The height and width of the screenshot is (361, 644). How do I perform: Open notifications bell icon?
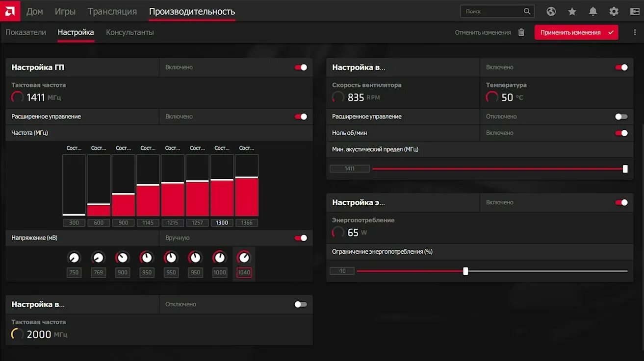(x=593, y=11)
